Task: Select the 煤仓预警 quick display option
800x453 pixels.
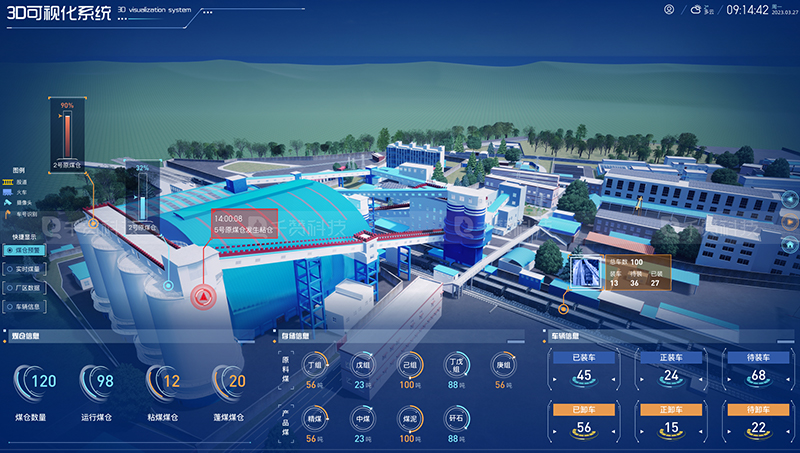Action: tap(27, 249)
